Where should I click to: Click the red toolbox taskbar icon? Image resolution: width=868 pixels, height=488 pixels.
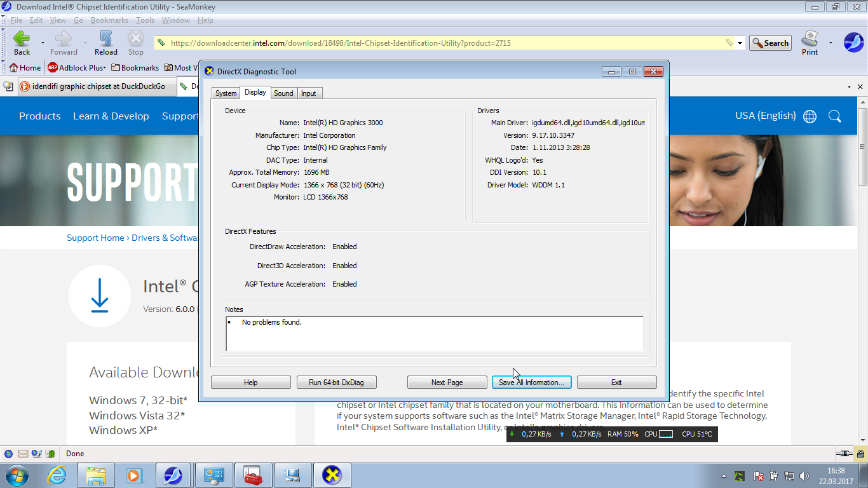click(x=253, y=475)
